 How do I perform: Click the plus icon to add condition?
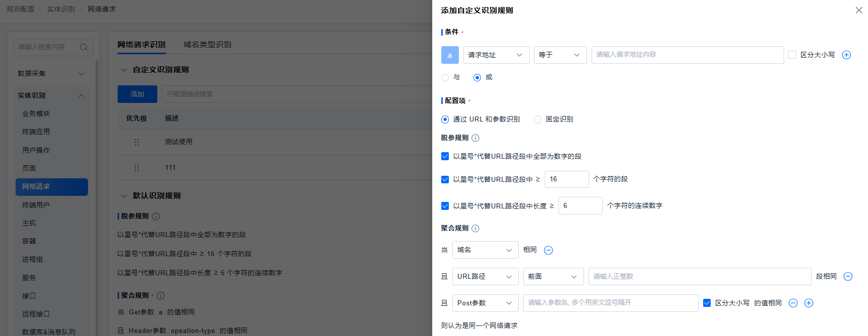(x=846, y=55)
